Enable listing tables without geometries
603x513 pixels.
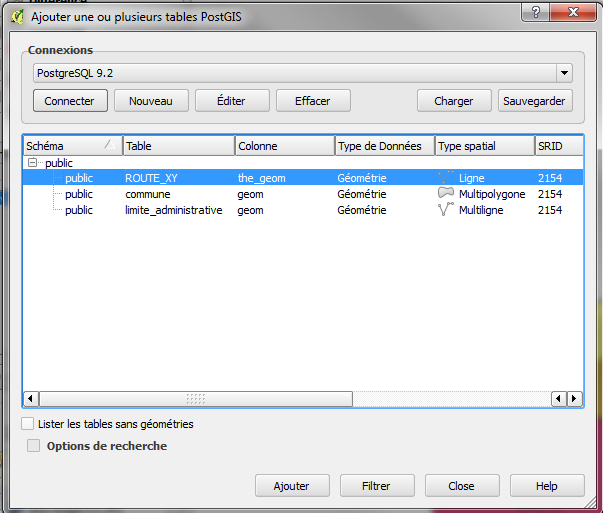point(28,424)
